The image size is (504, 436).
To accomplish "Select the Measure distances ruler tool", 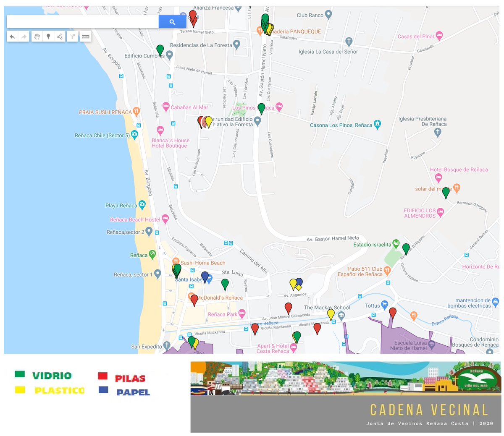I will [86, 37].
